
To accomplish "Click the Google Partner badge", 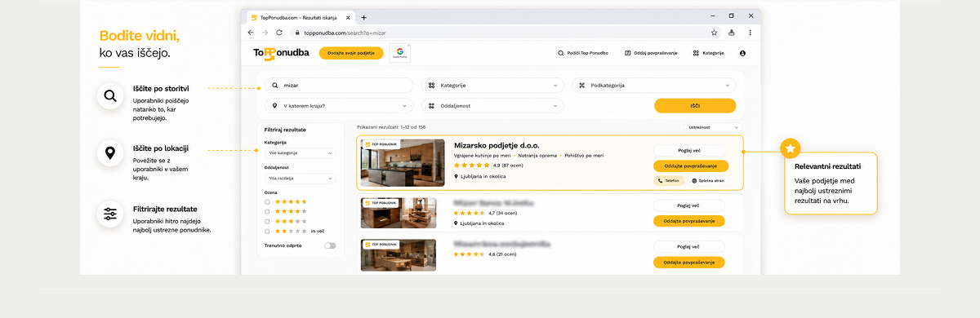I will point(400,53).
